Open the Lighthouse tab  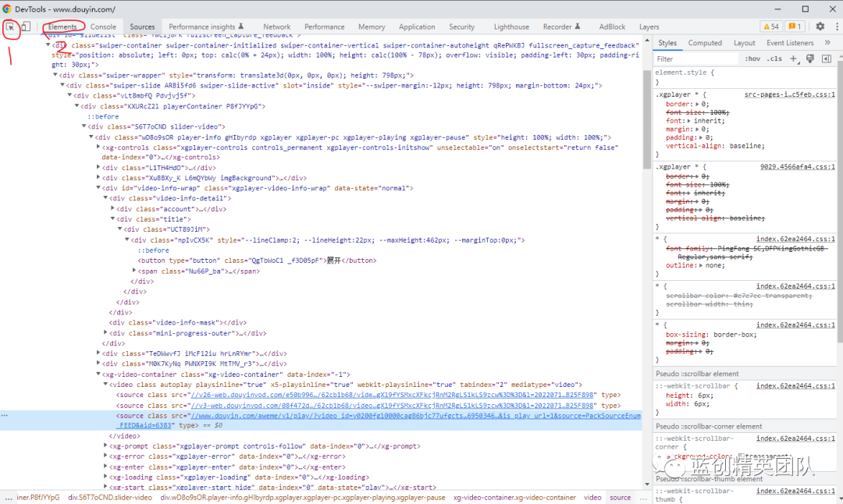(x=511, y=27)
